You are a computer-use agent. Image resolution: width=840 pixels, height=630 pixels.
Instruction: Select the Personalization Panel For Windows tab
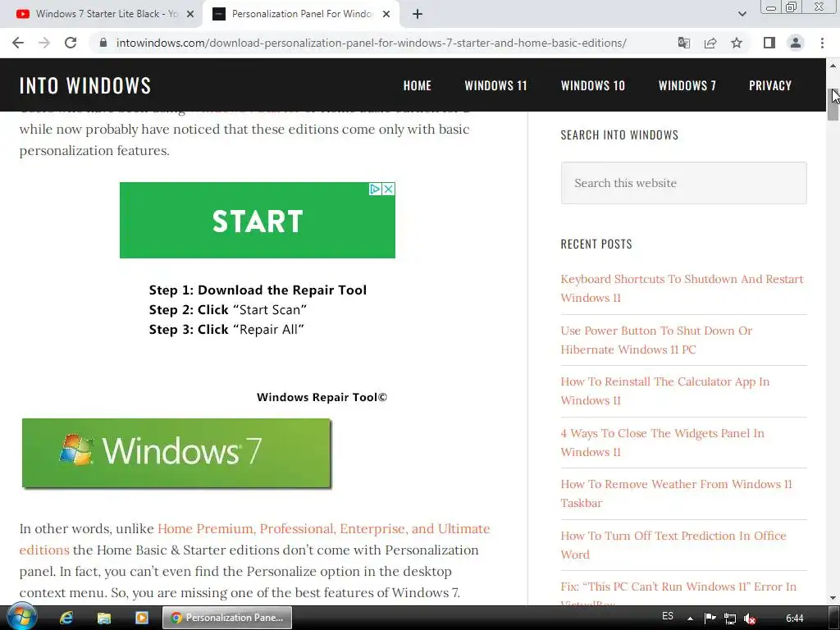point(300,14)
